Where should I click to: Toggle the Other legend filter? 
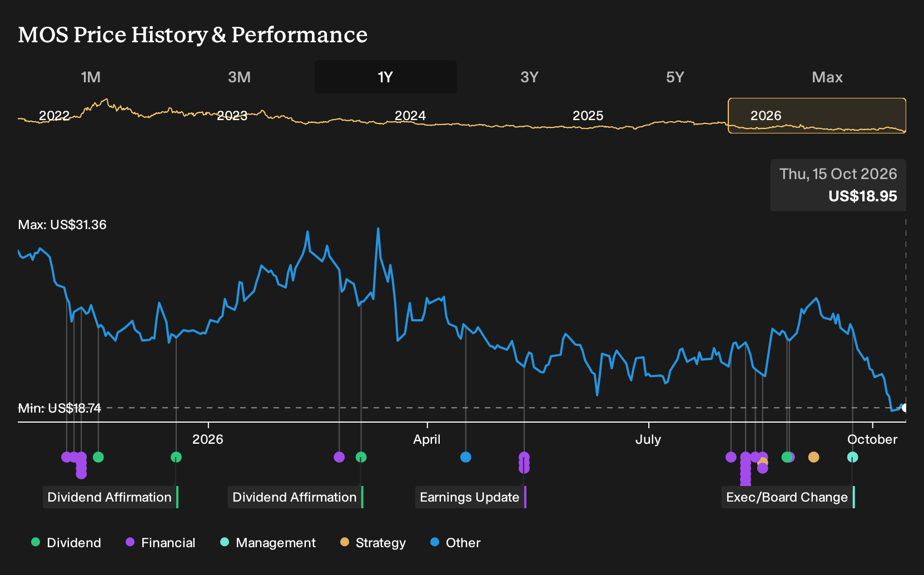[455, 543]
